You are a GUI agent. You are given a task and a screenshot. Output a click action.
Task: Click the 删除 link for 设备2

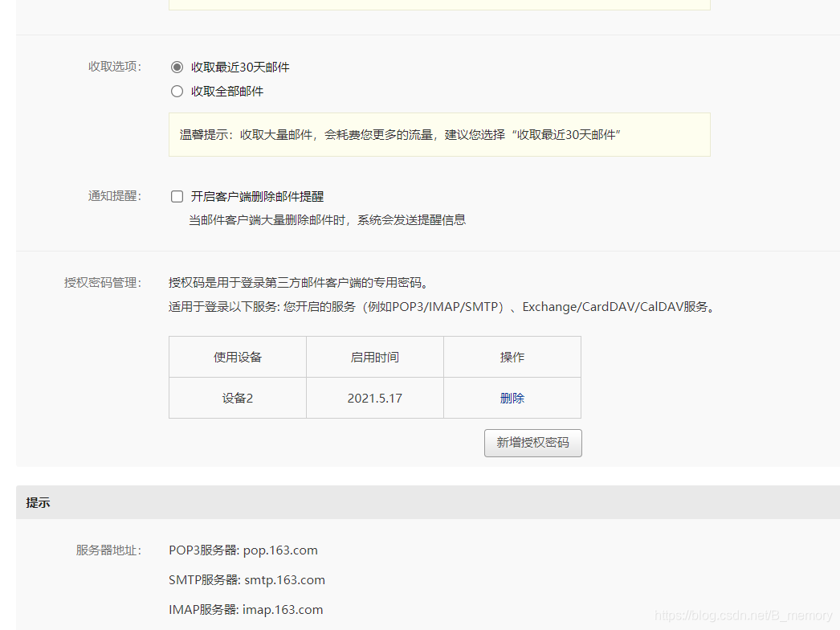click(x=512, y=397)
